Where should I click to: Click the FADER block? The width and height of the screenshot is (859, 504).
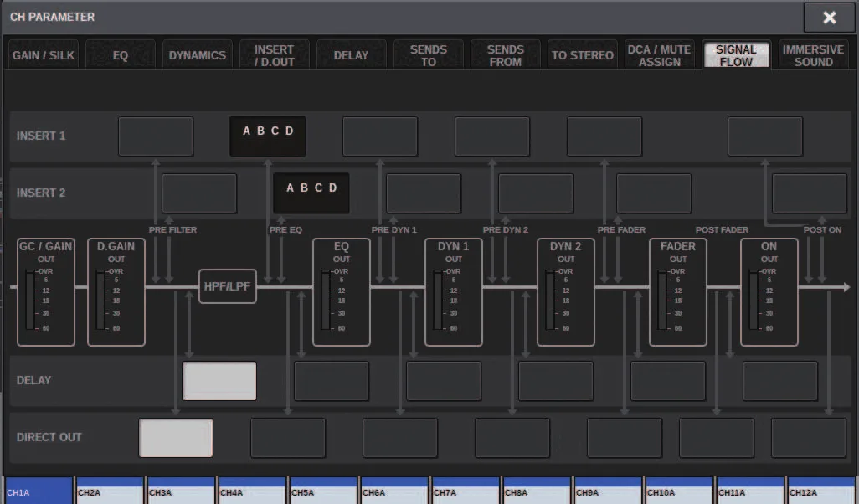click(x=677, y=292)
